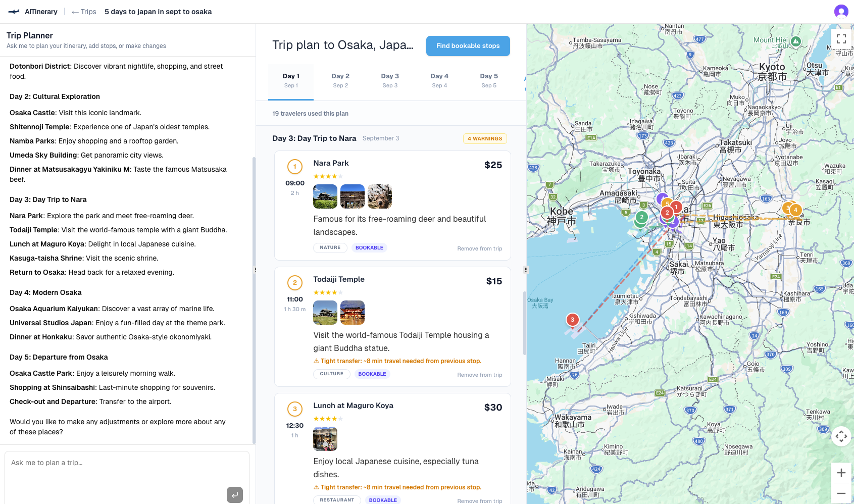The width and height of the screenshot is (854, 504).
Task: Expand the 4 Warnings badge
Action: [x=484, y=138]
